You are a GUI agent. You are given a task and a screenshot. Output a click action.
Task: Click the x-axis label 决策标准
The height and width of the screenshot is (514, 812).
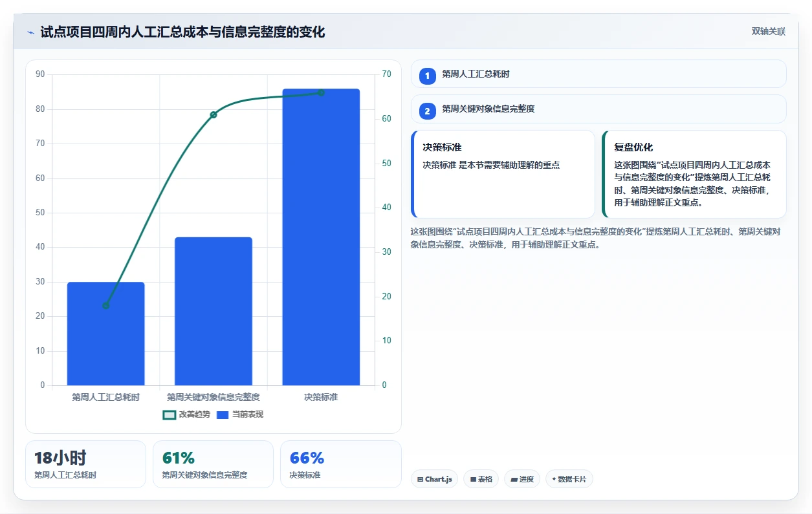click(x=321, y=397)
